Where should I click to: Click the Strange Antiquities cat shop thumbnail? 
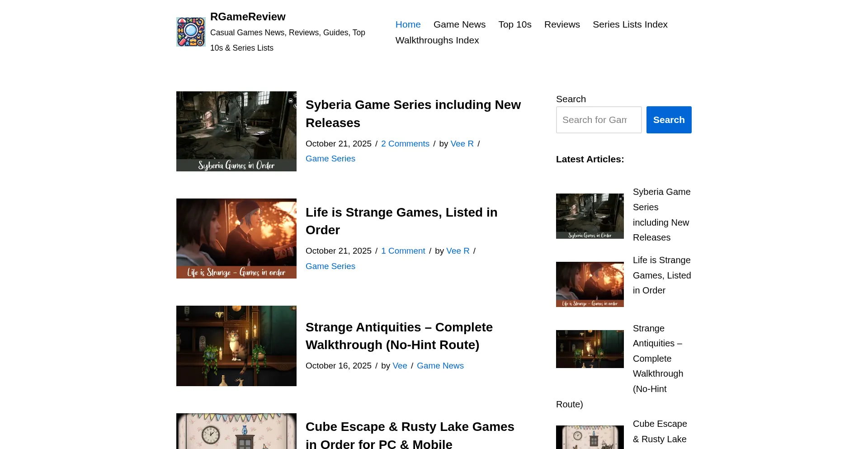pyautogui.click(x=236, y=345)
